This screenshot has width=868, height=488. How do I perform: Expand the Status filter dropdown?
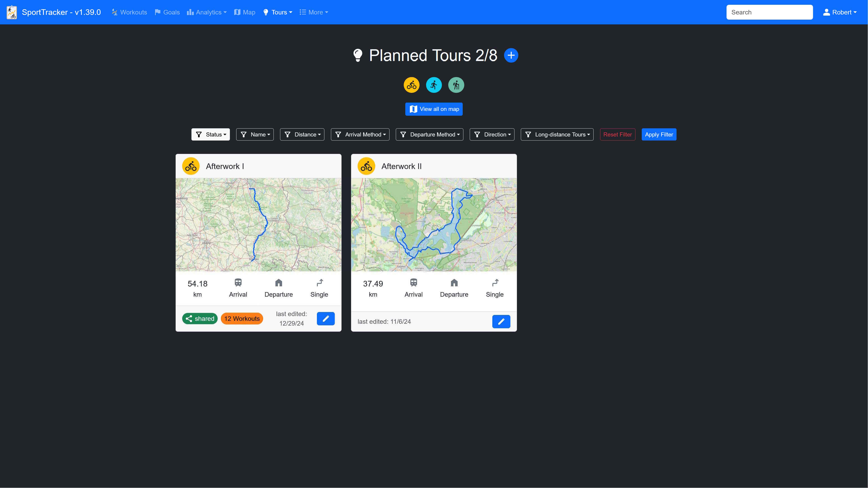211,134
